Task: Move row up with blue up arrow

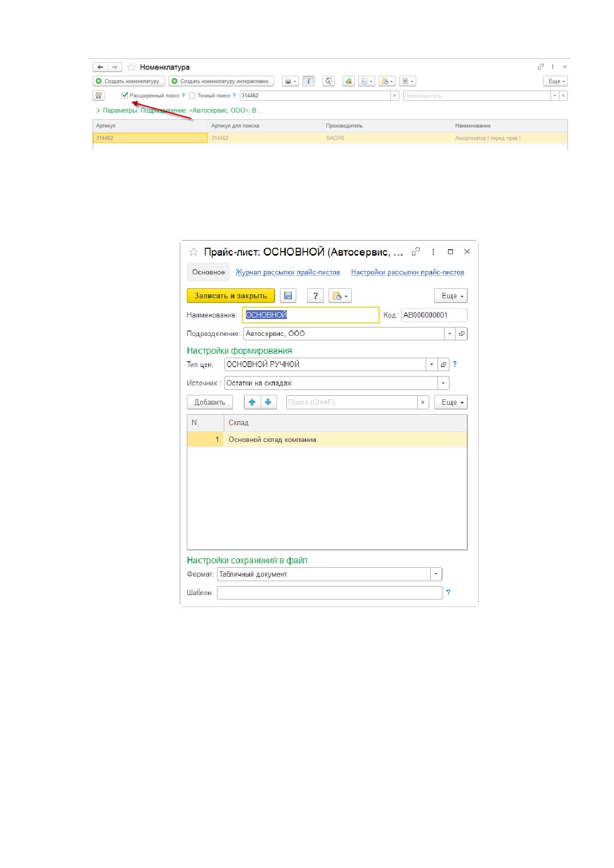Action: point(252,402)
